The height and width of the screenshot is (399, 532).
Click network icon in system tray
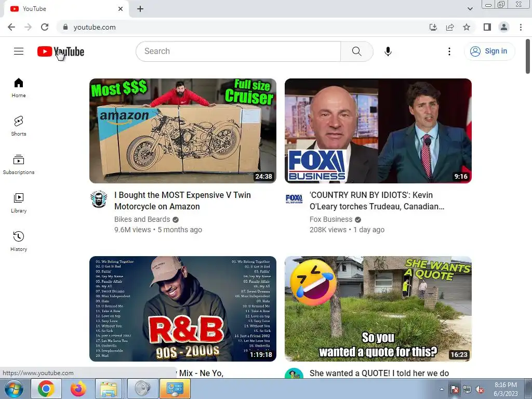467,390
